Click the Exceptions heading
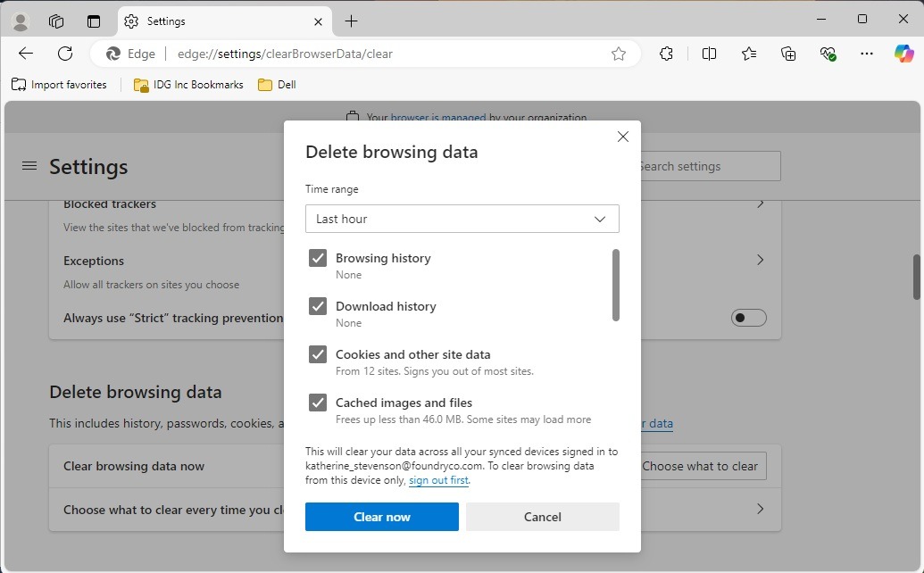 [94, 261]
